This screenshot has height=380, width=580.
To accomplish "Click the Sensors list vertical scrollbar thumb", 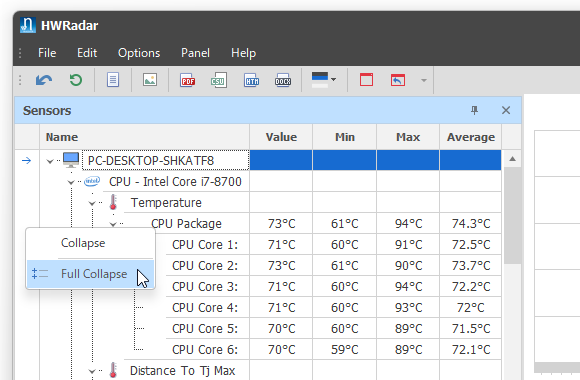I will point(512,216).
